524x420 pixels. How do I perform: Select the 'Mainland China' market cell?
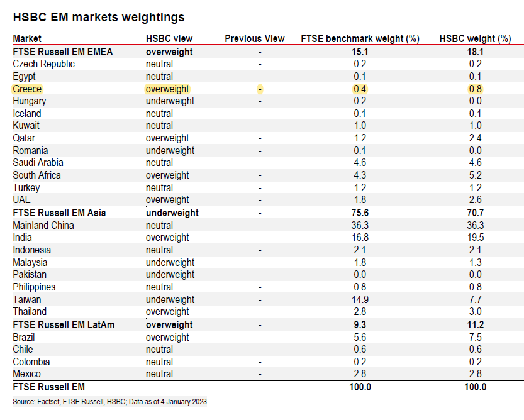point(43,226)
